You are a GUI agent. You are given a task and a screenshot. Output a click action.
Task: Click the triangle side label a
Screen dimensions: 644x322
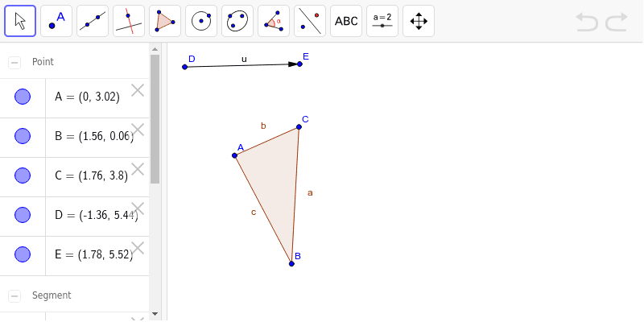pos(310,192)
